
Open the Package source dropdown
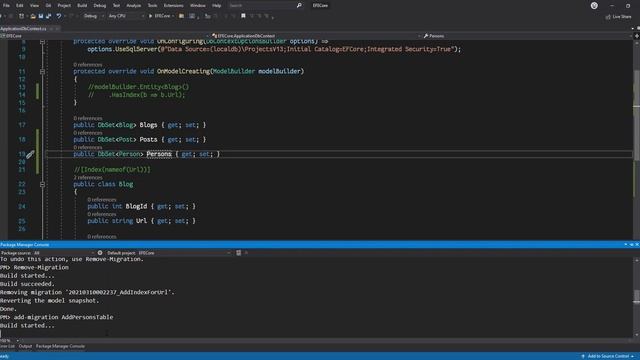coord(64,253)
